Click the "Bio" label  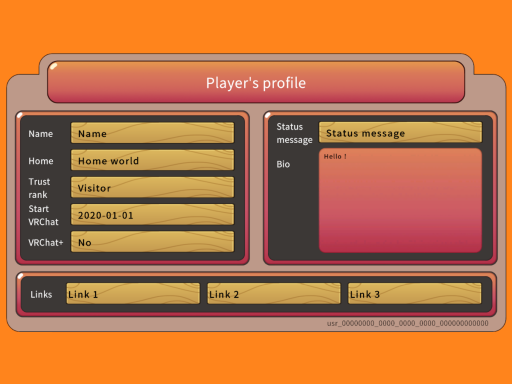[283, 164]
